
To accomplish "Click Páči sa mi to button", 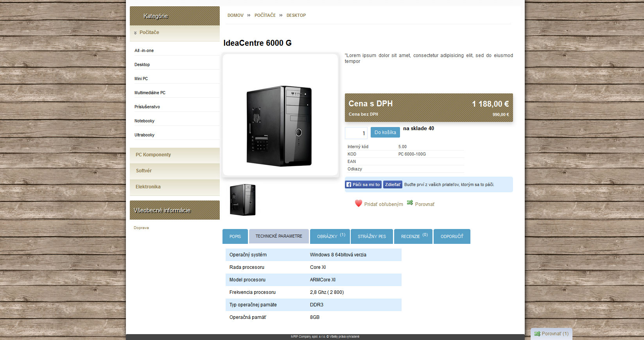I will pos(363,184).
